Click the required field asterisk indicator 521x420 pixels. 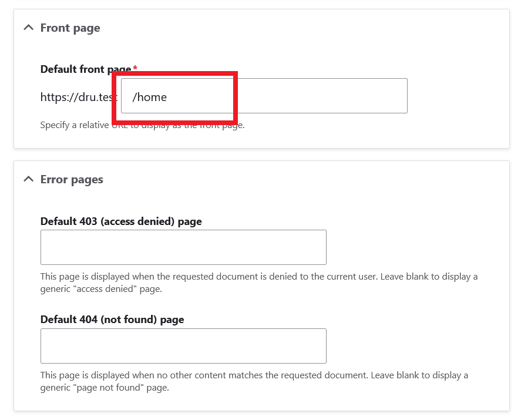coord(135,69)
